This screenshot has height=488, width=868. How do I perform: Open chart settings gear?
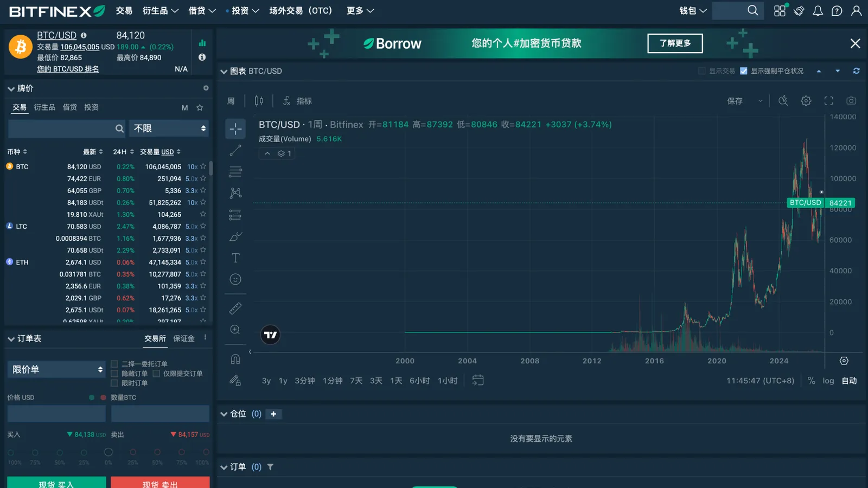pyautogui.click(x=806, y=101)
